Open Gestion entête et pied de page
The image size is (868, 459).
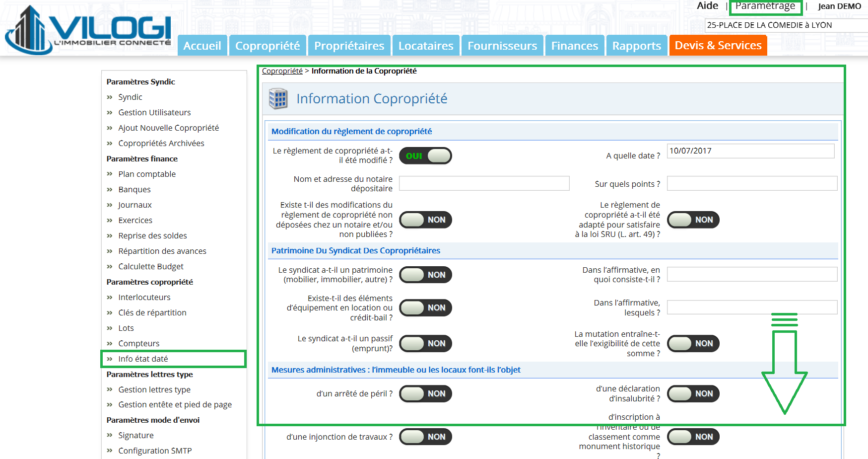(x=175, y=404)
